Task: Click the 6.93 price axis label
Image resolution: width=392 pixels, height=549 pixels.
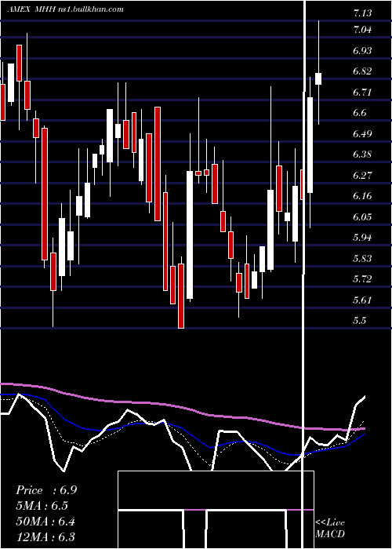Action: click(x=362, y=50)
